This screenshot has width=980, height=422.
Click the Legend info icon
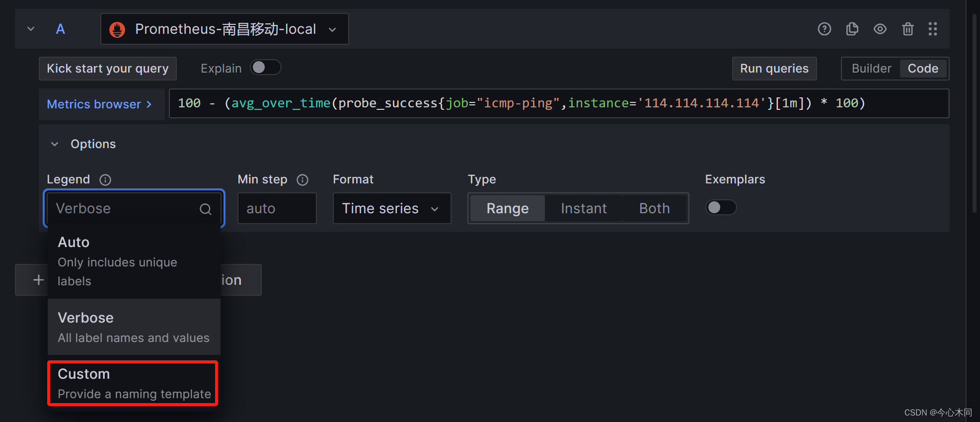tap(105, 180)
